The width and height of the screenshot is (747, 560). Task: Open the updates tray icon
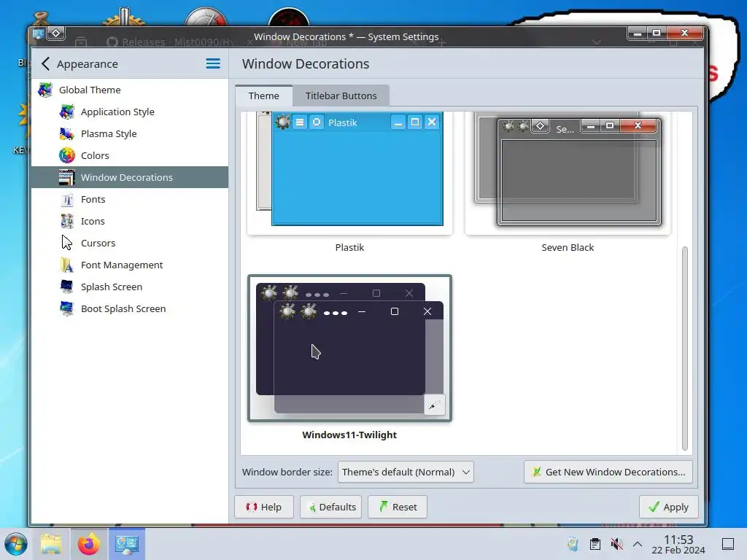click(573, 544)
